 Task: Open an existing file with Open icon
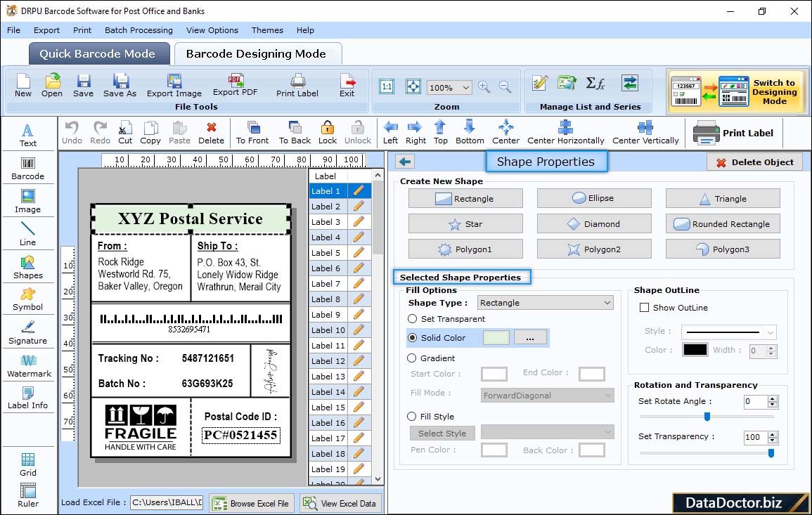[52, 86]
